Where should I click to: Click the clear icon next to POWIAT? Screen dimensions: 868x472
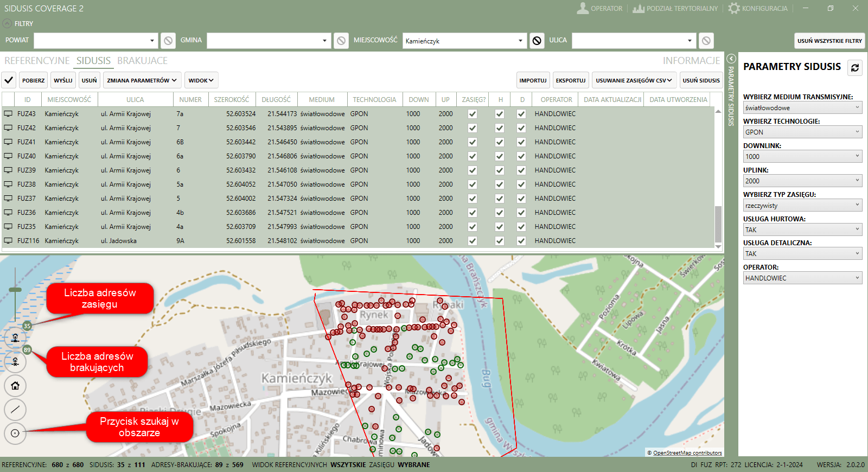(168, 41)
